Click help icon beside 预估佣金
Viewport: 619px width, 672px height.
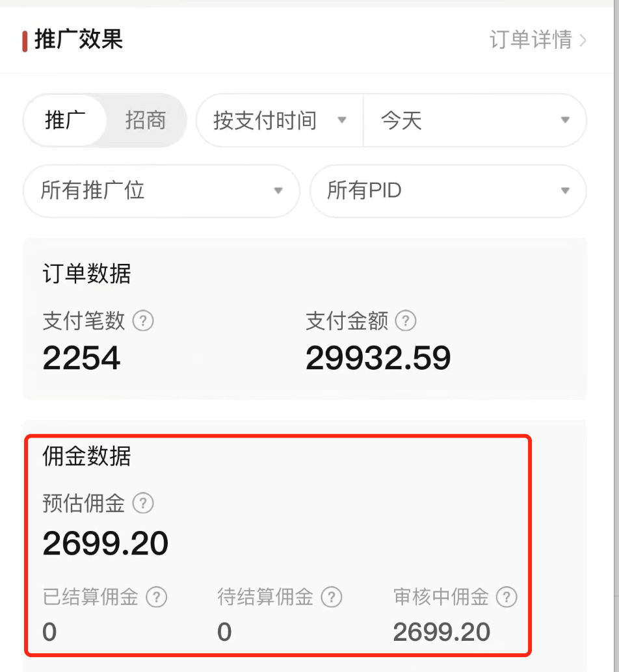tap(143, 503)
